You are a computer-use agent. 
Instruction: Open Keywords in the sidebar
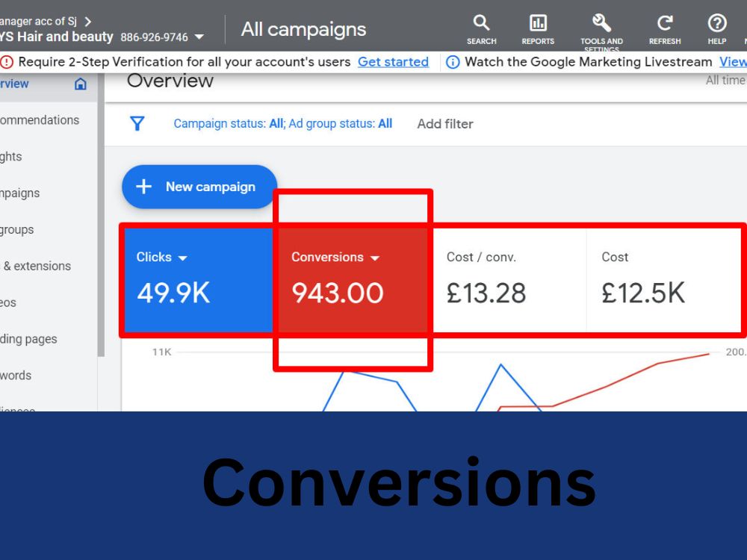coord(16,376)
